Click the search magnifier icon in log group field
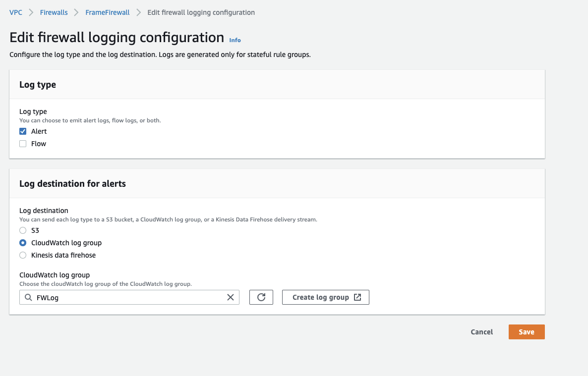This screenshot has width=588, height=376. point(28,298)
